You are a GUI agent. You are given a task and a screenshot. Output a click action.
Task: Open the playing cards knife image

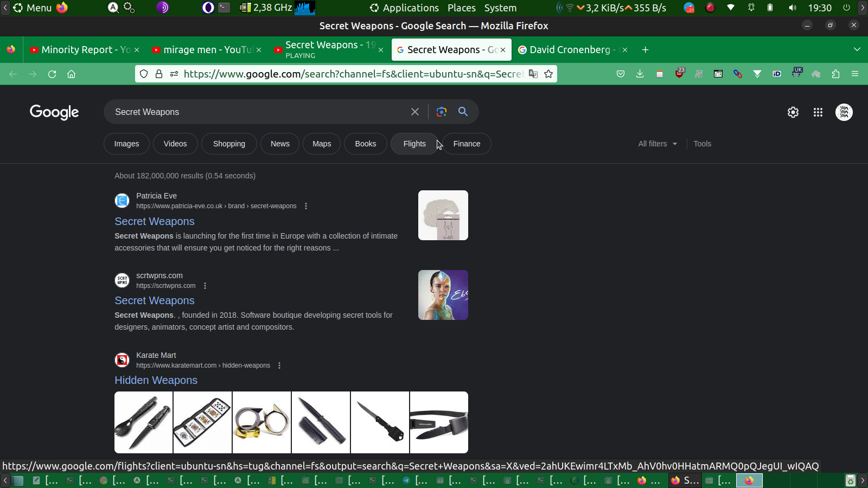tap(202, 422)
